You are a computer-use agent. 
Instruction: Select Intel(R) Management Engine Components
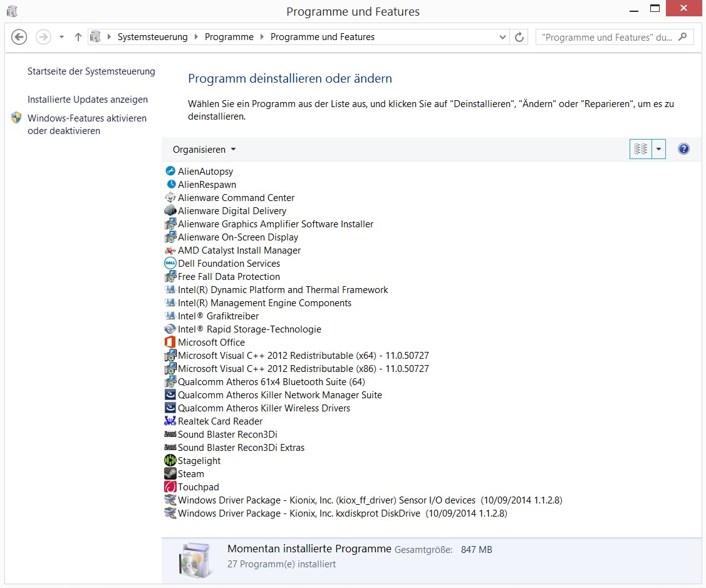(x=265, y=302)
